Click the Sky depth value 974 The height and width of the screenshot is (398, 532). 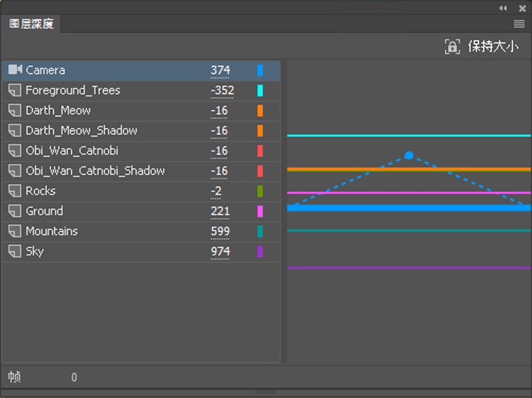(x=220, y=252)
